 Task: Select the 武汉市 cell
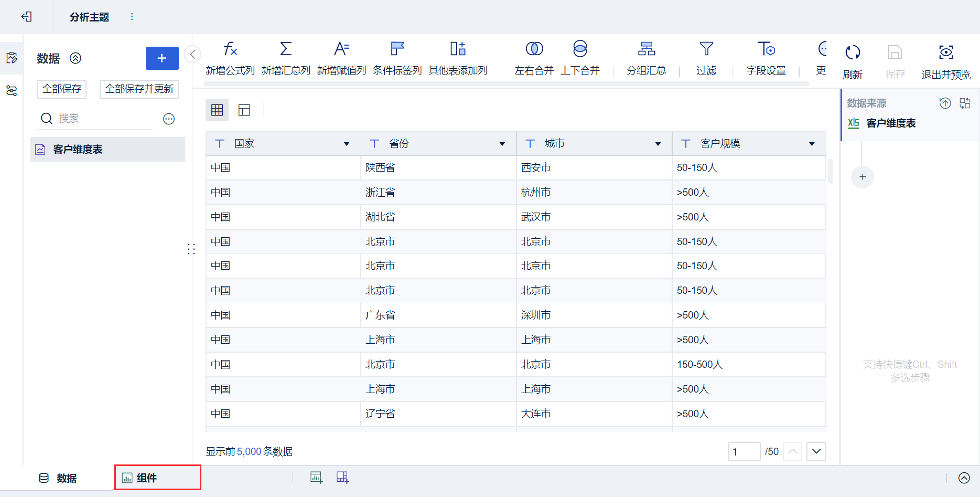pyautogui.click(x=595, y=217)
